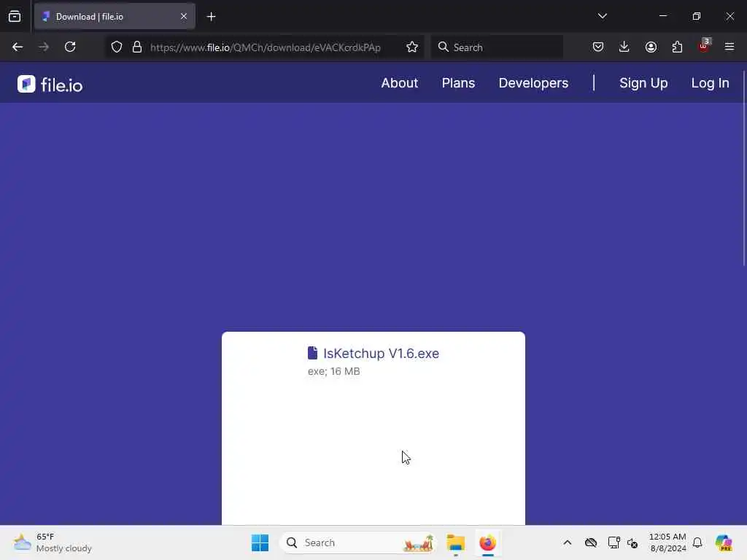Open the uBlock Origin extension icon

704,46
